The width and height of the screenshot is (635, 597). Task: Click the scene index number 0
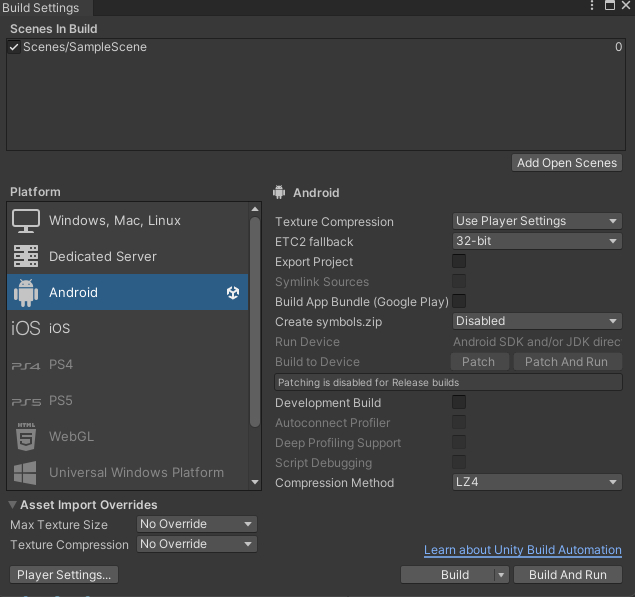(x=618, y=47)
